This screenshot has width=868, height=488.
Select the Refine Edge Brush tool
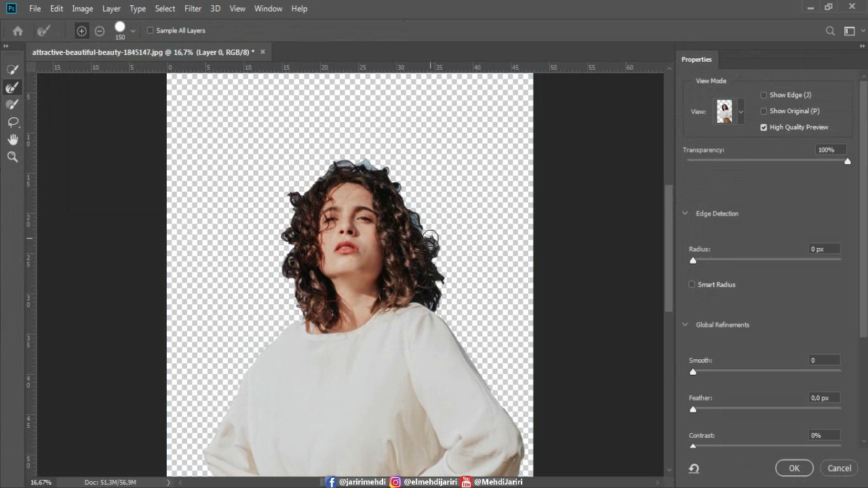click(x=12, y=87)
